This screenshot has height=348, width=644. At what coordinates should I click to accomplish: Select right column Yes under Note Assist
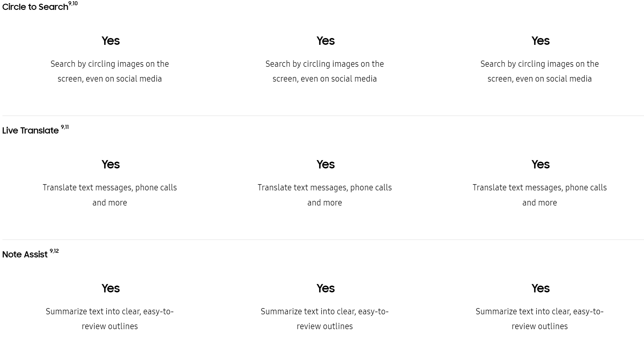pos(540,288)
